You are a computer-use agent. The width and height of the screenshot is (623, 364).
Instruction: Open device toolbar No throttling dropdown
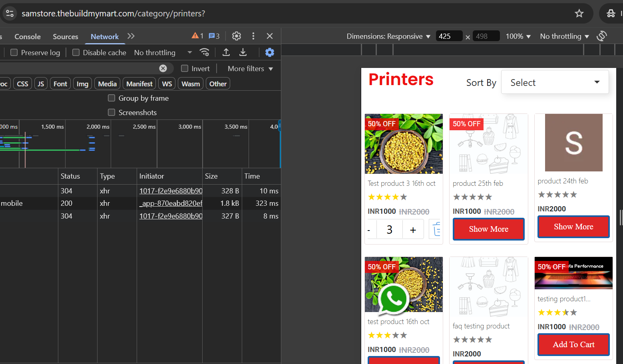click(565, 36)
